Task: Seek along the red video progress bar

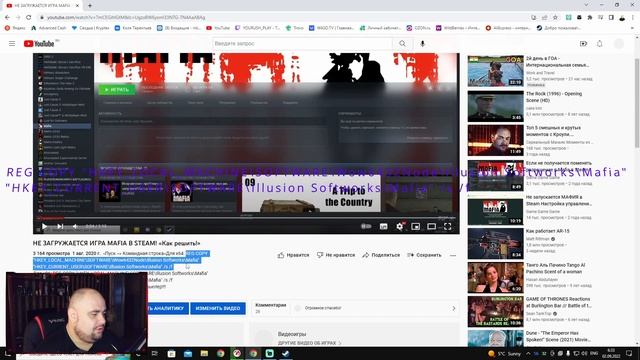Action: (x=246, y=218)
